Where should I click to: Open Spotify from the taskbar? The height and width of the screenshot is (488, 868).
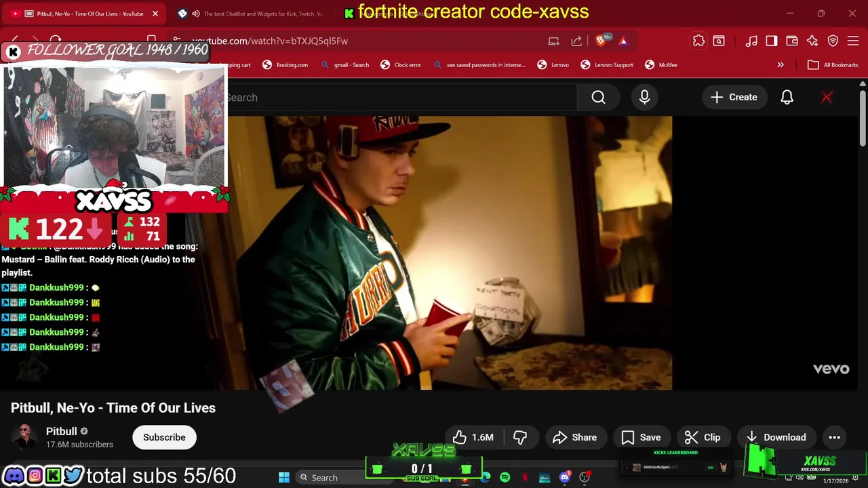[505, 477]
